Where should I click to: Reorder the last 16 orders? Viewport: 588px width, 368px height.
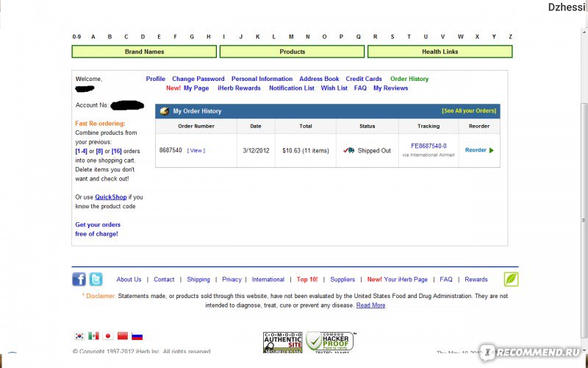click(x=117, y=152)
